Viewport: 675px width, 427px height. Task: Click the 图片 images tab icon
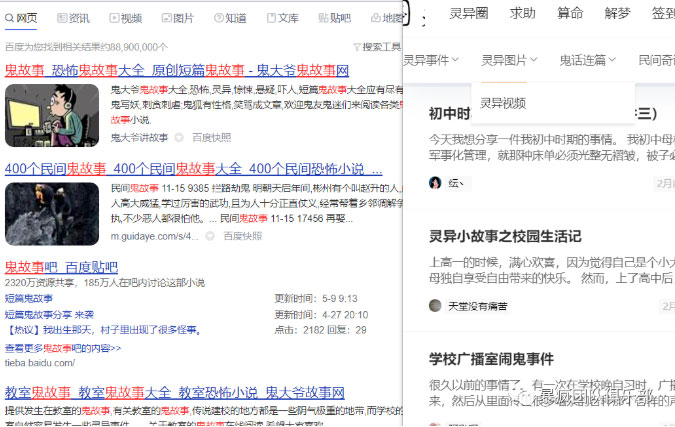pyautogui.click(x=165, y=18)
